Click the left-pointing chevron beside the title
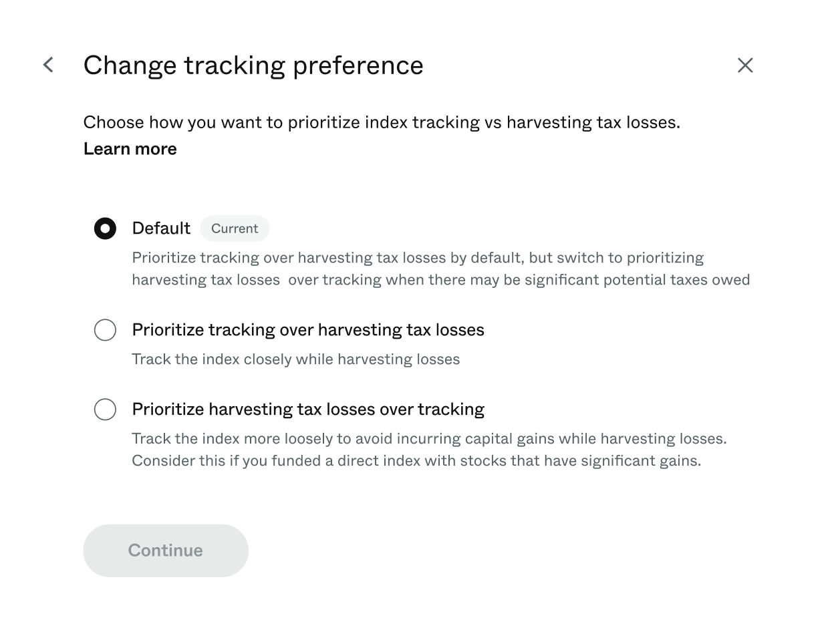 [47, 65]
